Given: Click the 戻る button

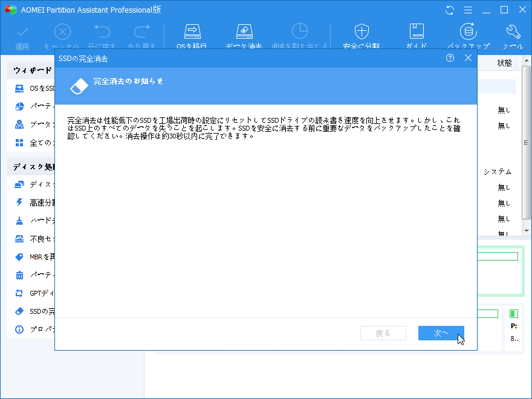Looking at the screenshot, I should coord(383,333).
